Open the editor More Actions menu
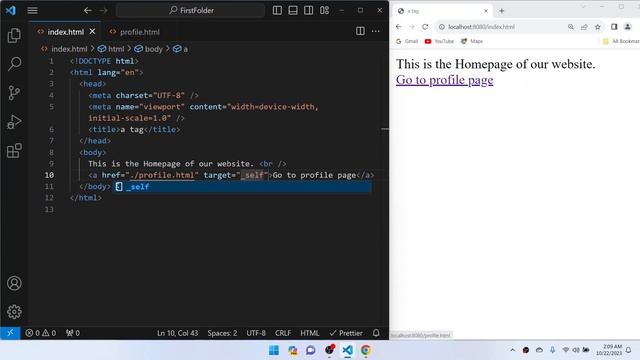640x360 pixels. [376, 31]
